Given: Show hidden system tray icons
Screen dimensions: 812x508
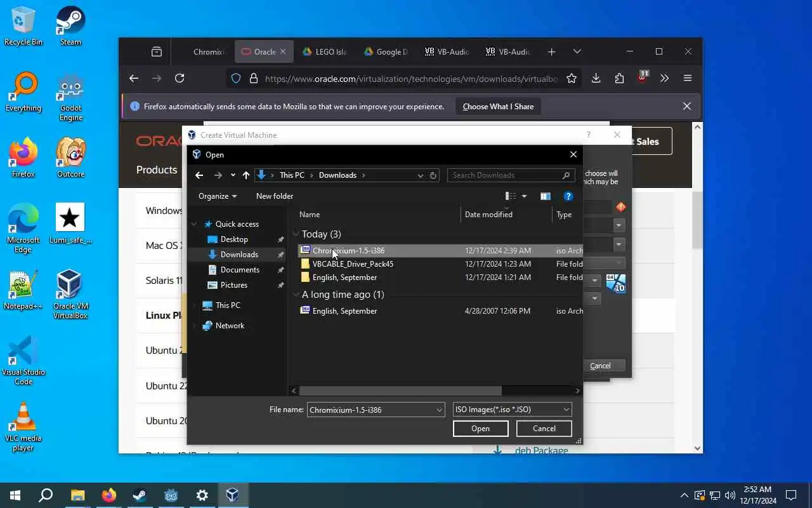Looking at the screenshot, I should pos(684,495).
